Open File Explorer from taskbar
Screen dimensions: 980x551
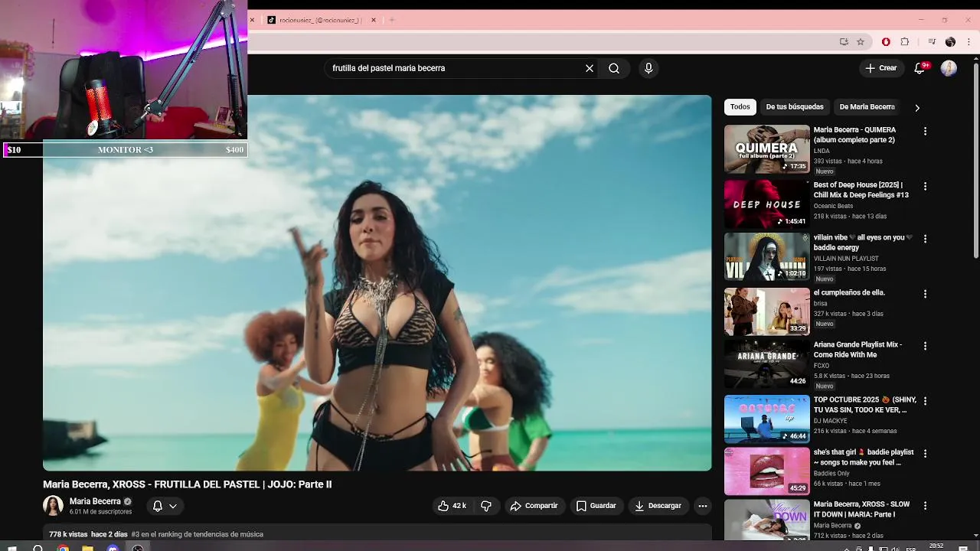[x=87, y=548]
